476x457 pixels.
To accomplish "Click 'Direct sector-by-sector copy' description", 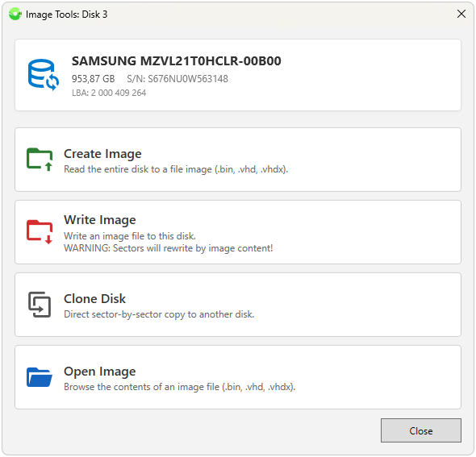I will (x=159, y=314).
